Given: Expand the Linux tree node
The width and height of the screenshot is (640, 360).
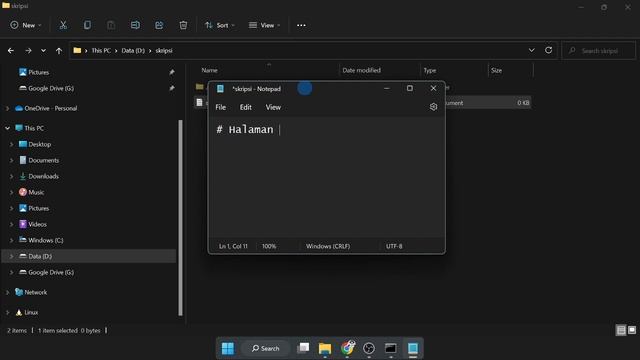Looking at the screenshot, I should (7, 312).
